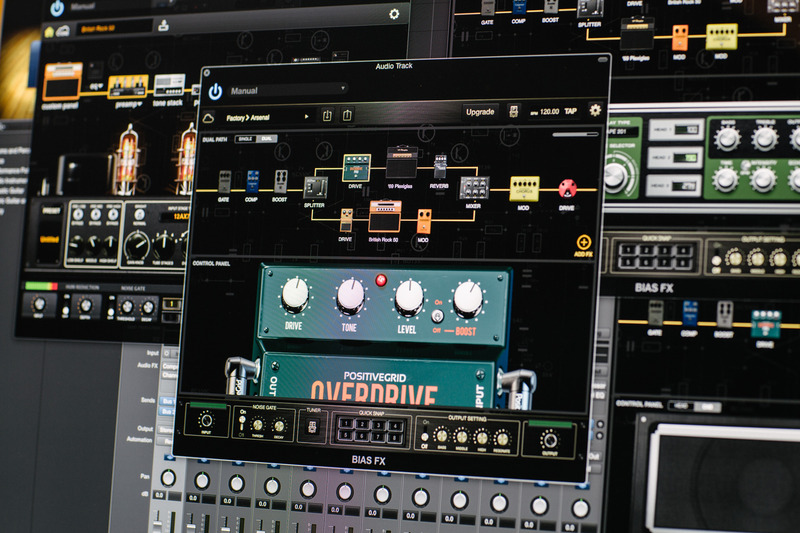This screenshot has width=800, height=533.
Task: Click the preamp module in background window
Action: click(128, 87)
